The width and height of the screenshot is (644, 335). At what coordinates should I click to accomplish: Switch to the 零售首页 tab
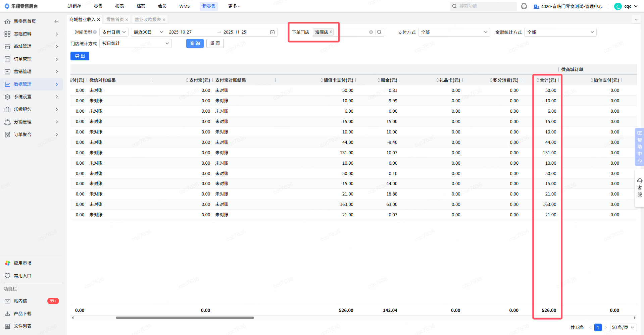click(115, 19)
